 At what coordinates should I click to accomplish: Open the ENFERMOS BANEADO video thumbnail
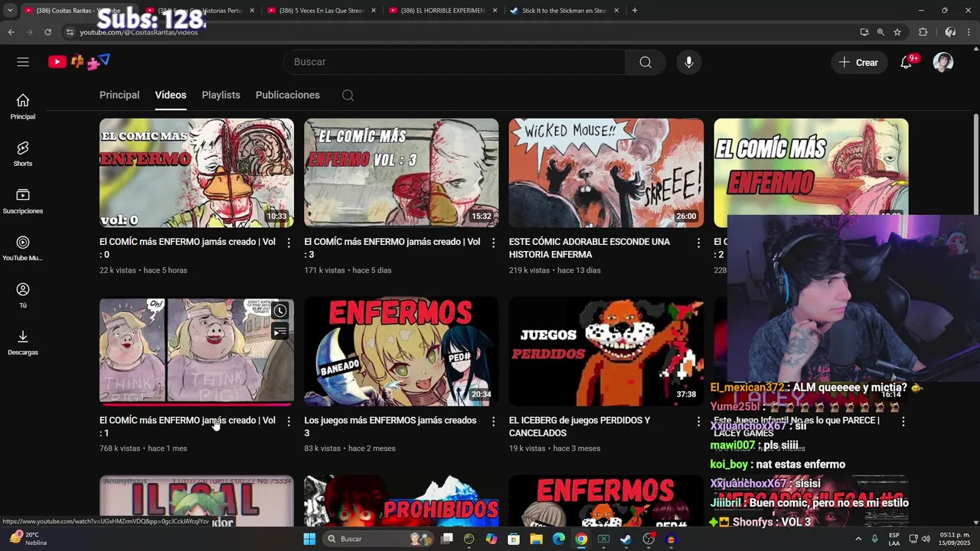(x=401, y=351)
